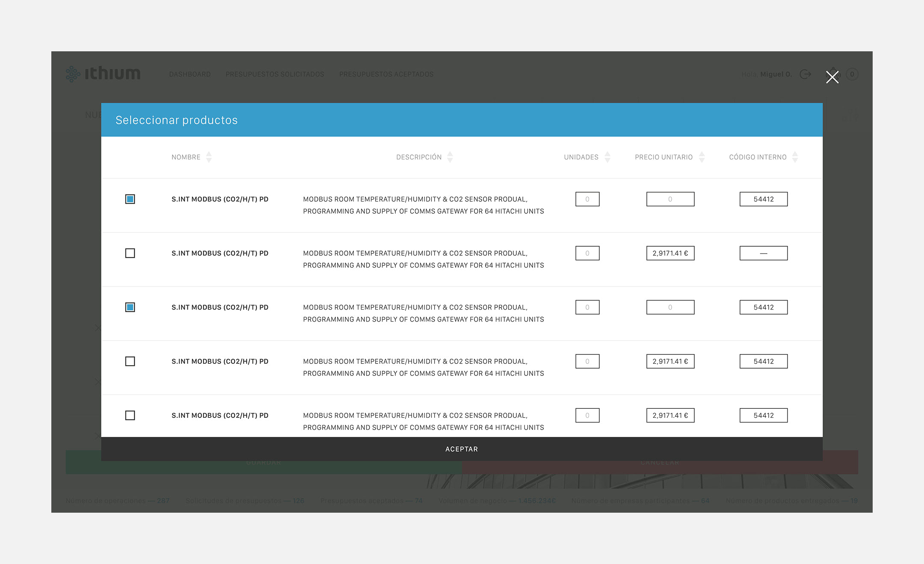Click the precio unitario field second row
924x564 pixels.
coord(669,253)
